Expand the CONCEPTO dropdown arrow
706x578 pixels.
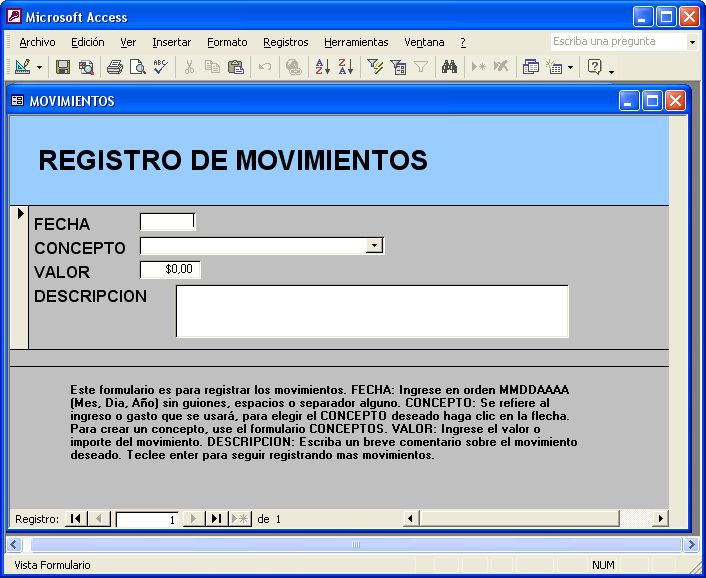click(374, 246)
